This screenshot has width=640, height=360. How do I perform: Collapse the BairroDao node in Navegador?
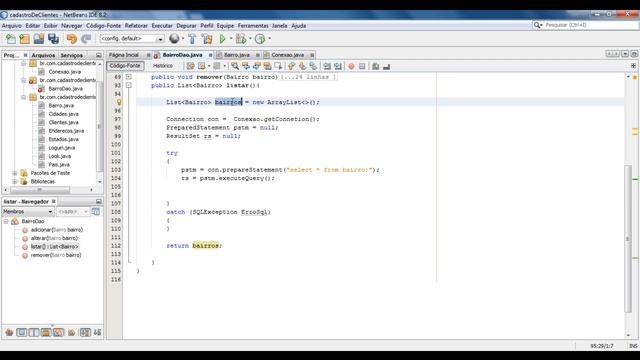6,221
